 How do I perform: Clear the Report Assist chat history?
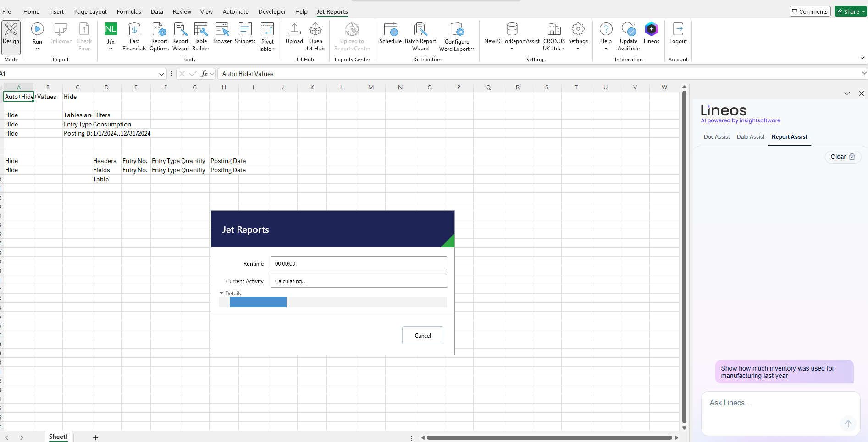[843, 157]
